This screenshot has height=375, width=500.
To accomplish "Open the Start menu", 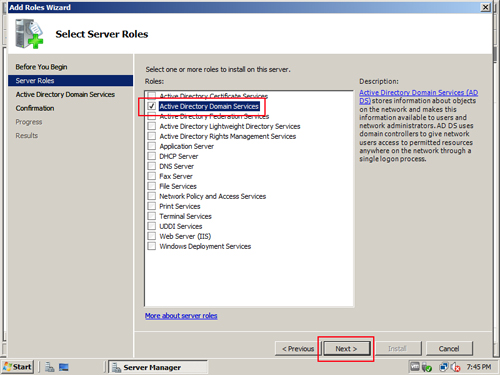I will point(17,367).
